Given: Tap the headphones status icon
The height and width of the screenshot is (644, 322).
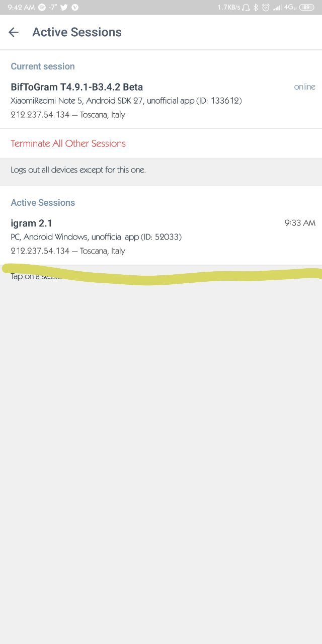Looking at the screenshot, I should pyautogui.click(x=246, y=7).
